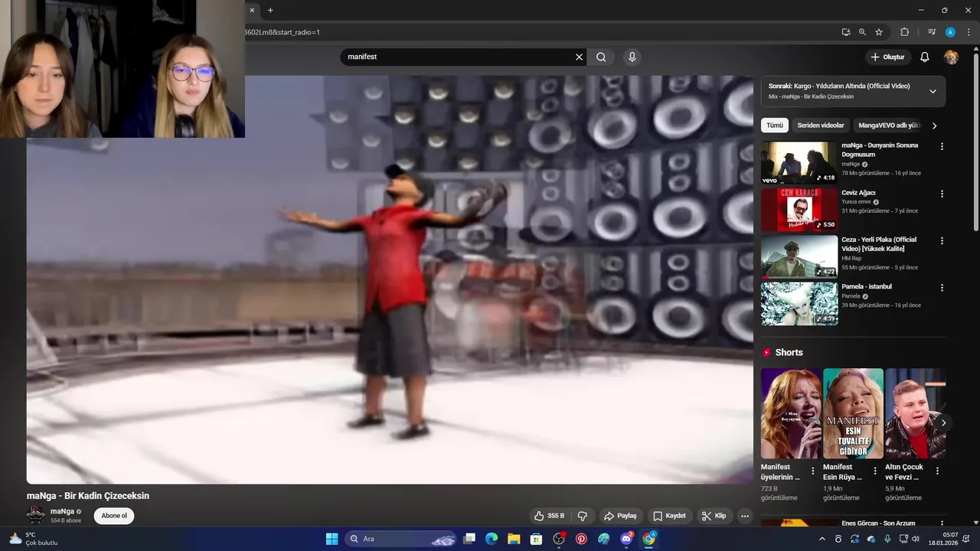
Task: Start voice search with the microphone icon
Action: (632, 57)
